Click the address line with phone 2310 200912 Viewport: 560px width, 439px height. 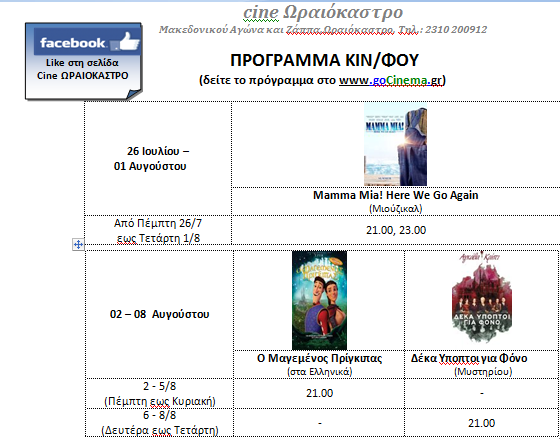[x=323, y=30]
